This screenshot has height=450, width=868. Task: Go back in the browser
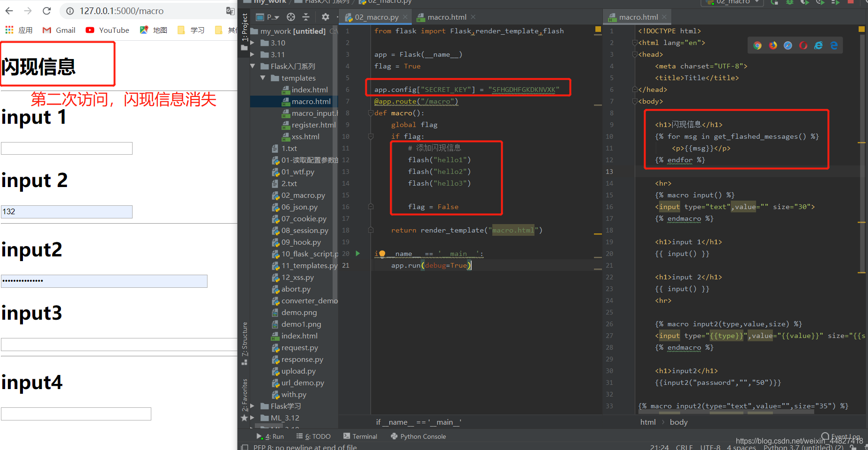[x=9, y=11]
